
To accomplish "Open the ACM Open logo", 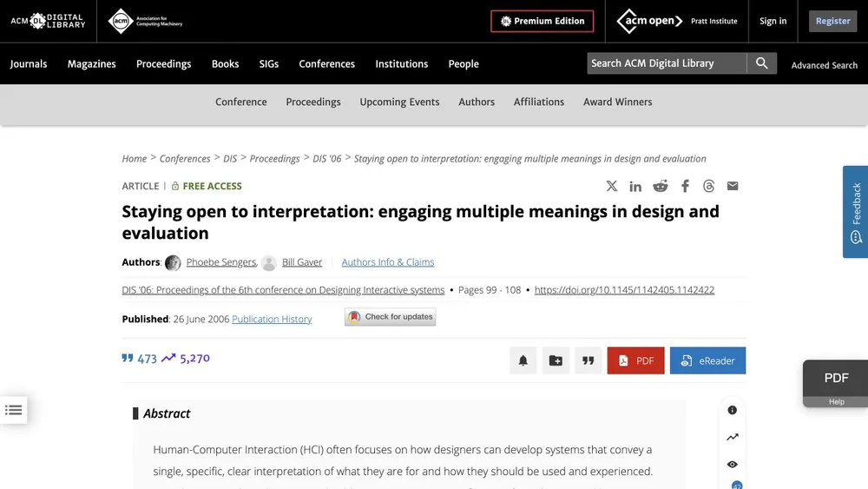I will point(649,21).
